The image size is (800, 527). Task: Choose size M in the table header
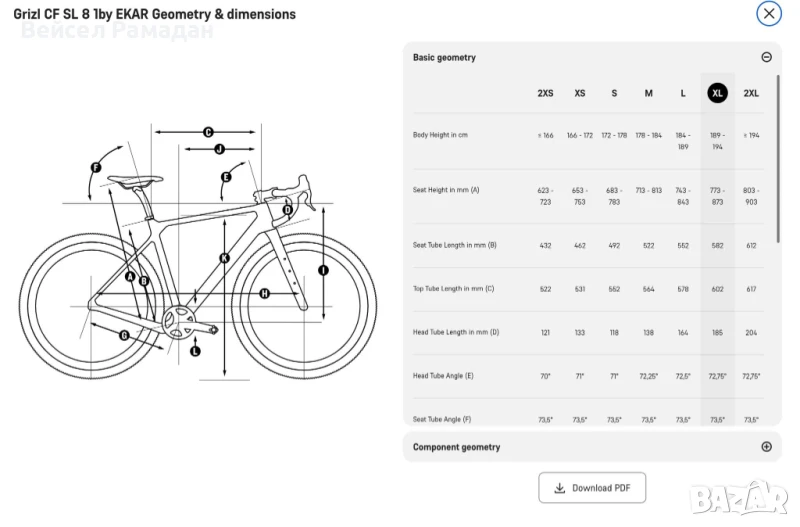tap(649, 93)
